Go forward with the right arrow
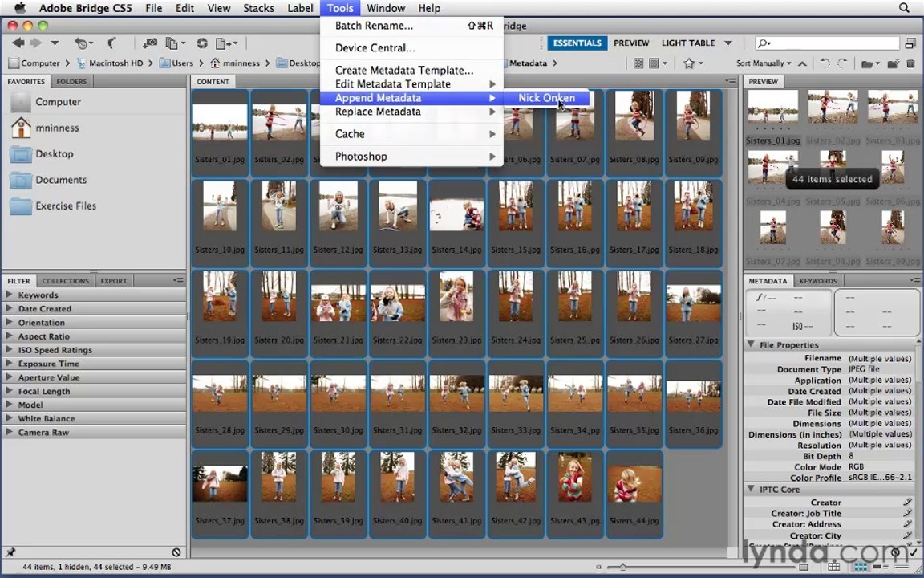The height and width of the screenshot is (578, 924). (37, 43)
